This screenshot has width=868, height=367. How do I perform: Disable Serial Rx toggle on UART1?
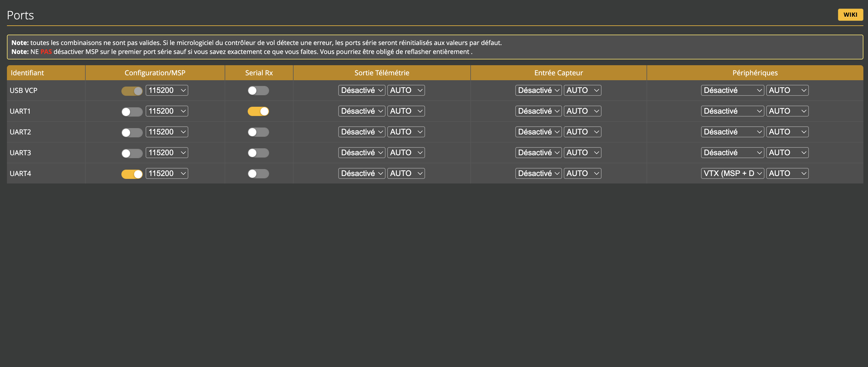point(258,111)
